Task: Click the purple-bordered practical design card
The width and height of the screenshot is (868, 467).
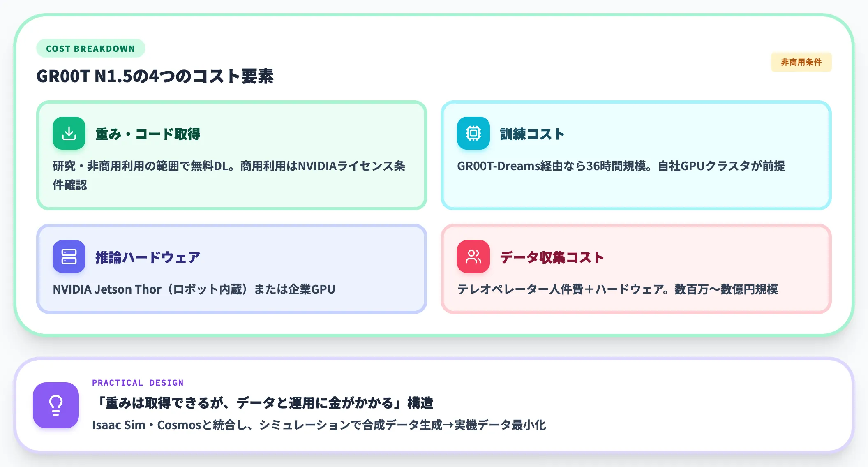Action: tap(434, 405)
